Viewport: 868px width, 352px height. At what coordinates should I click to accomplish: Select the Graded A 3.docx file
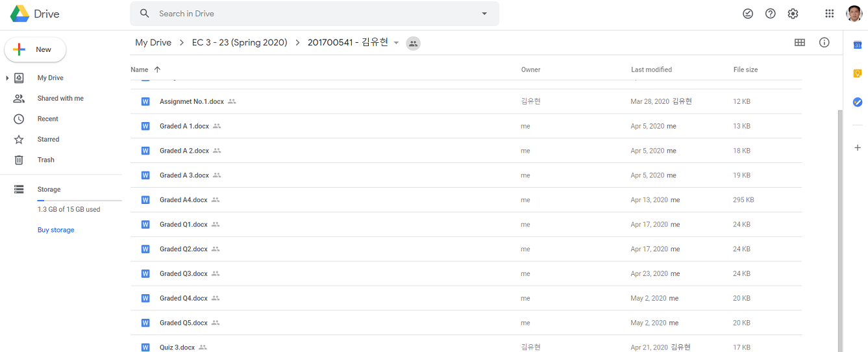coord(465,175)
